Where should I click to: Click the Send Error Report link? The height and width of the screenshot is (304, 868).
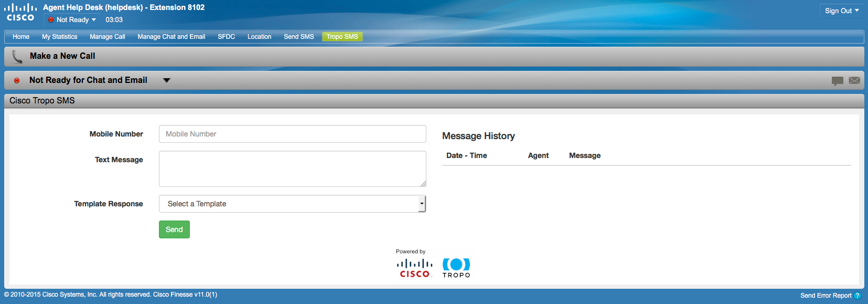point(826,296)
